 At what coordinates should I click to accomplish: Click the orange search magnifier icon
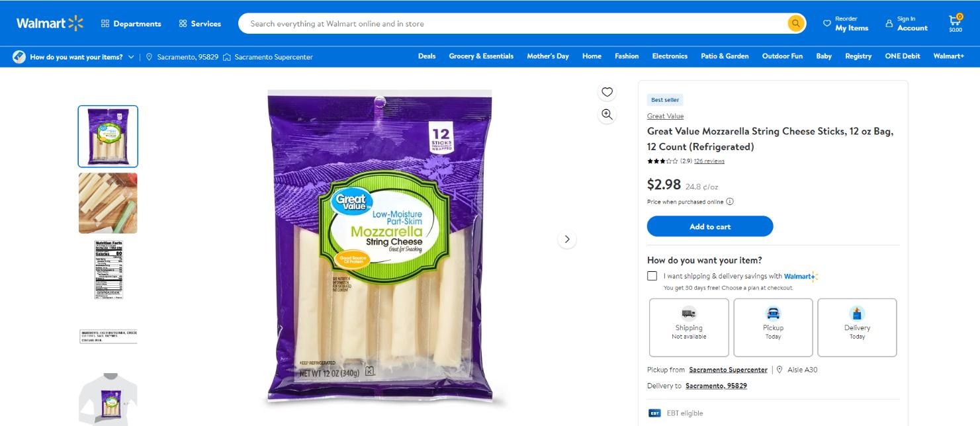click(795, 22)
